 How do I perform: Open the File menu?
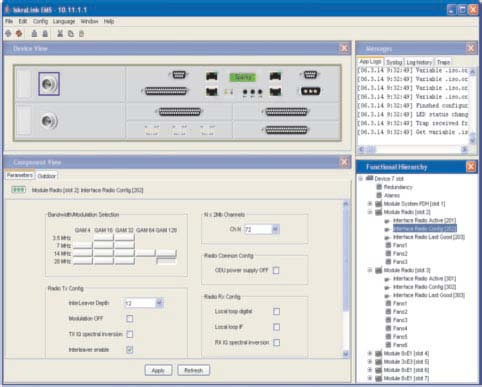coord(9,21)
